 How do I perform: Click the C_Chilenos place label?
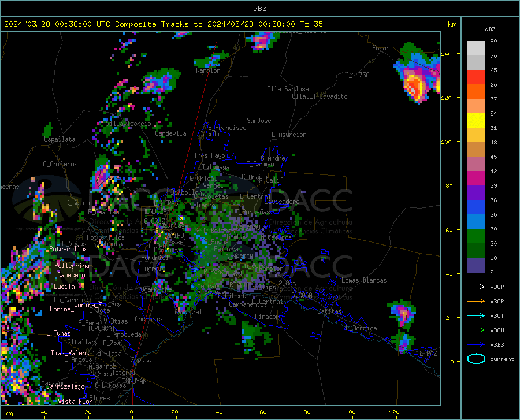(60, 164)
